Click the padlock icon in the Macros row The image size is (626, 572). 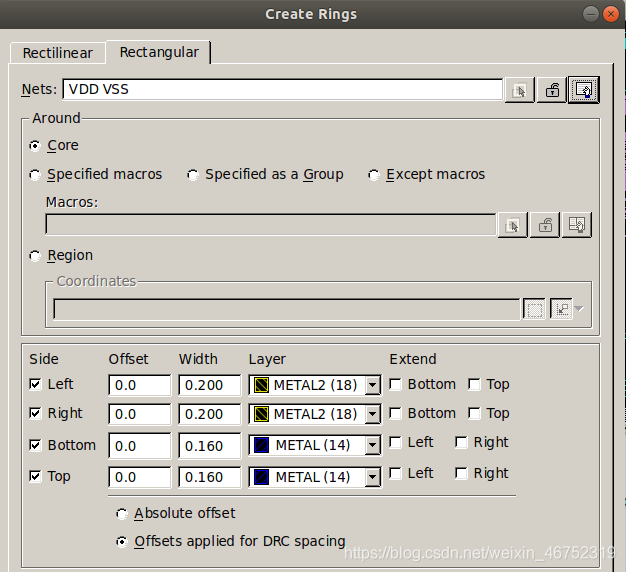point(543,225)
